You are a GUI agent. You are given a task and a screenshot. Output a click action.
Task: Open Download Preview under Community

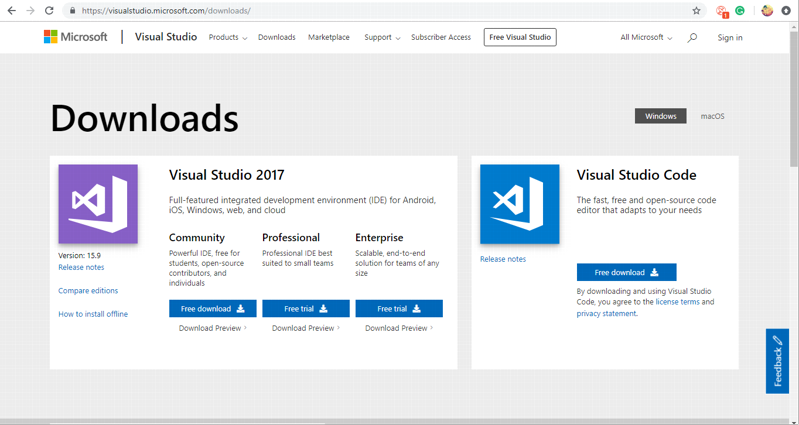[x=212, y=328]
